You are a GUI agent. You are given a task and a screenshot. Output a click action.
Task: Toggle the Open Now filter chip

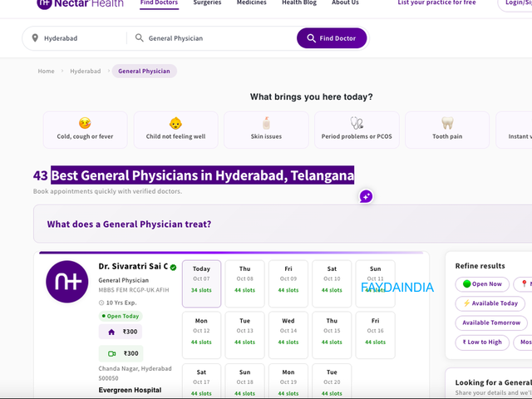[482, 284]
